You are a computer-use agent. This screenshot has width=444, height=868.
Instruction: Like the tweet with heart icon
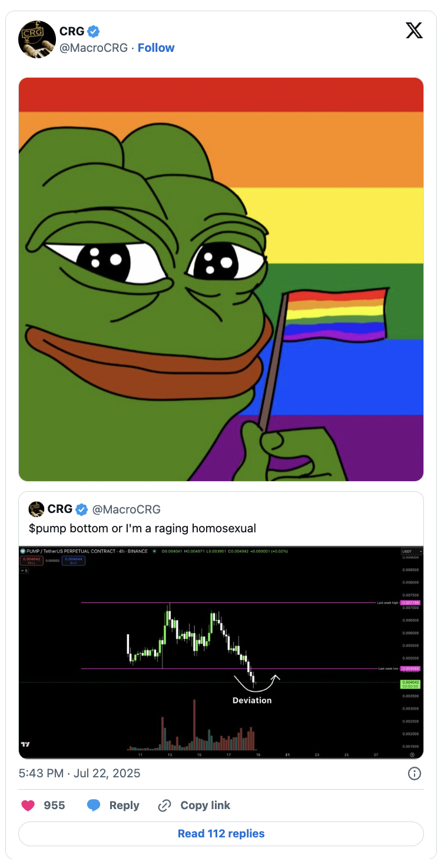tap(28, 806)
